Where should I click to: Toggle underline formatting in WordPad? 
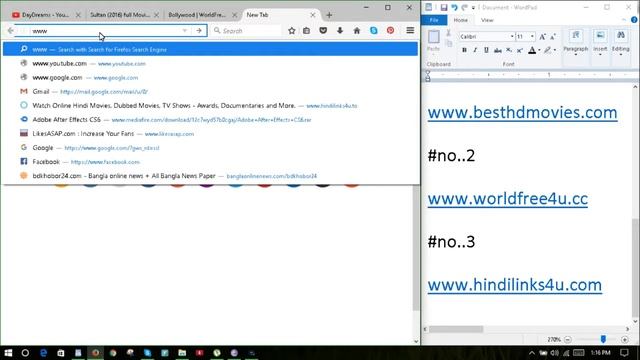tap(486, 50)
